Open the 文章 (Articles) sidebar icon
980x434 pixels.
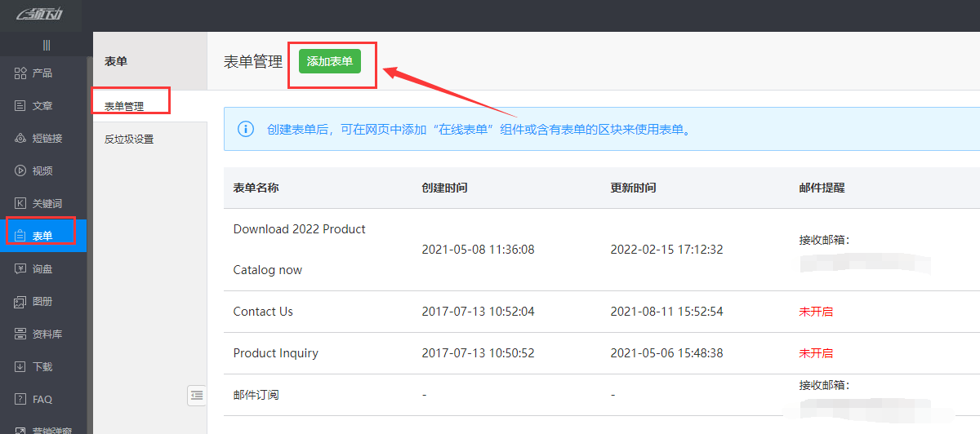coord(21,106)
